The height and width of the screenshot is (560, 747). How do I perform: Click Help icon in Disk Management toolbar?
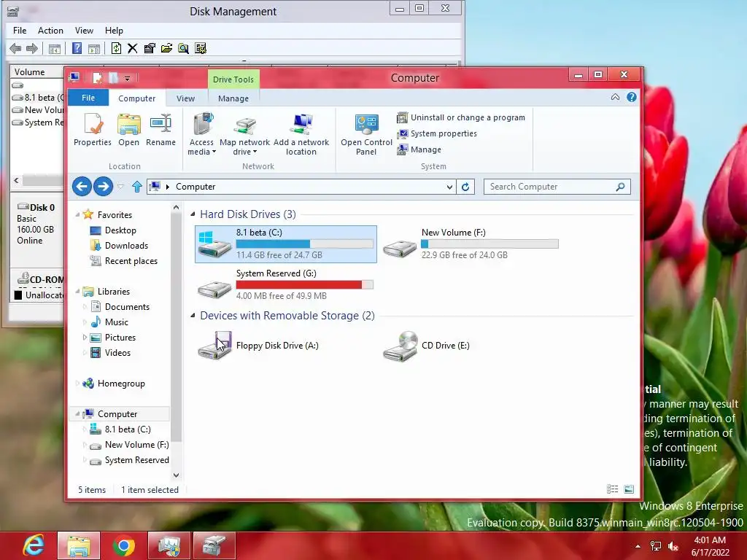pyautogui.click(x=77, y=48)
